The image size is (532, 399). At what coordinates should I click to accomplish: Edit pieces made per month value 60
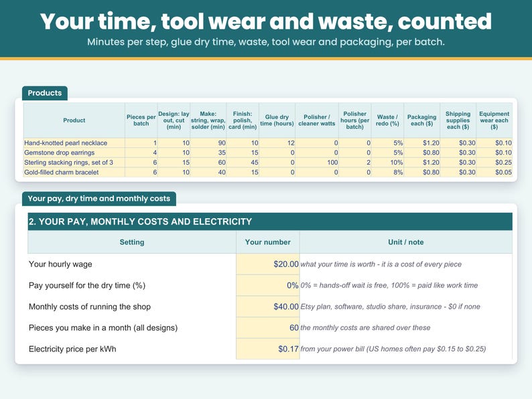[268, 328]
